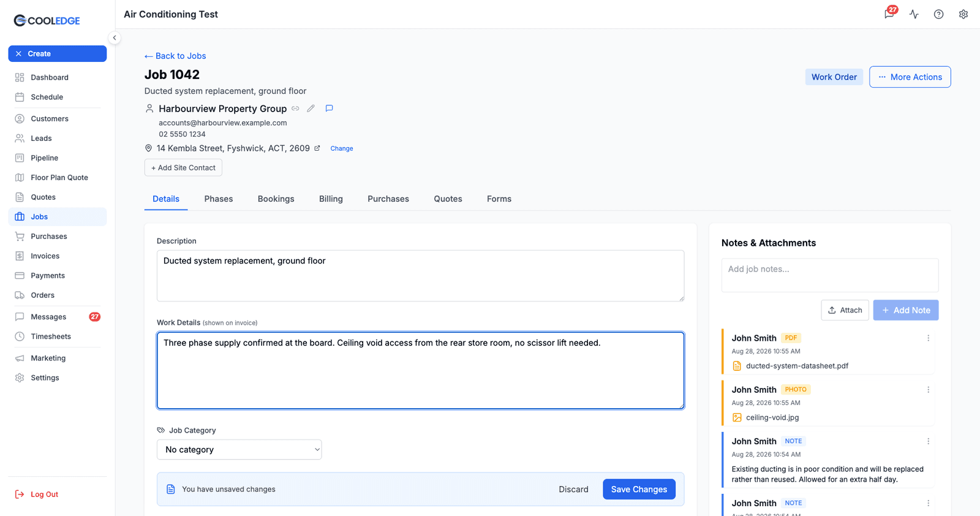Open Messages in the sidebar

click(58, 317)
